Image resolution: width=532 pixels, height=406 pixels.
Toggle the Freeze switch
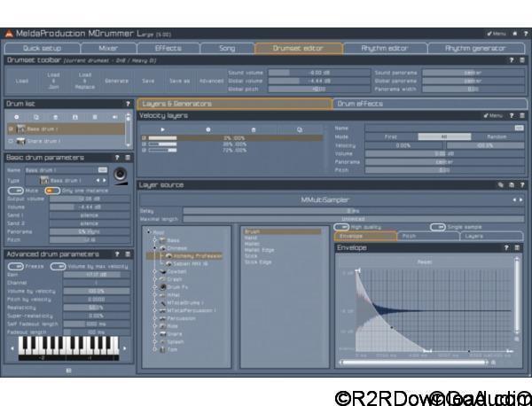point(16,267)
